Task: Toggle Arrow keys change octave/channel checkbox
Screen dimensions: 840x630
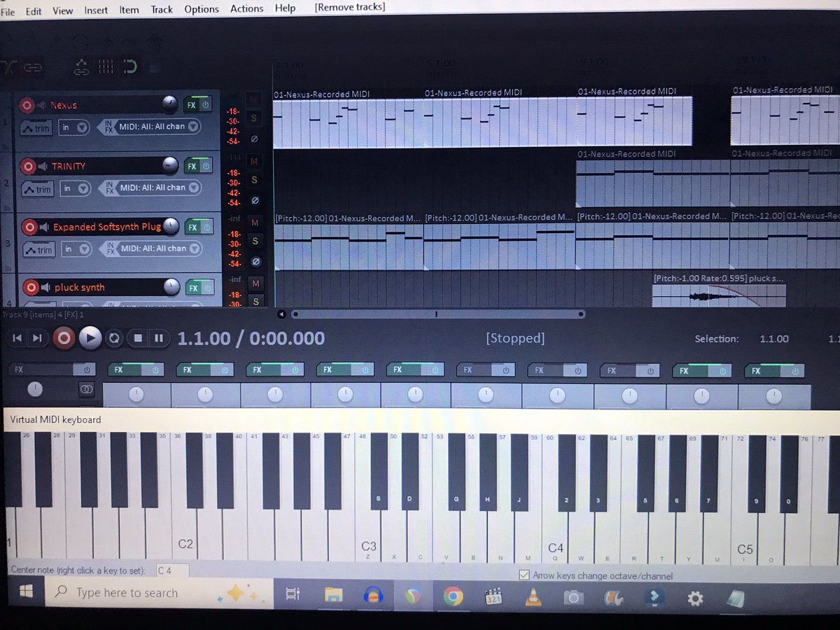Action: 524,575
